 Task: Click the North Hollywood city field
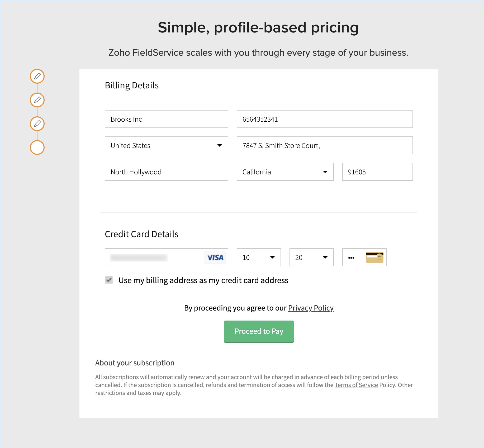(x=166, y=172)
